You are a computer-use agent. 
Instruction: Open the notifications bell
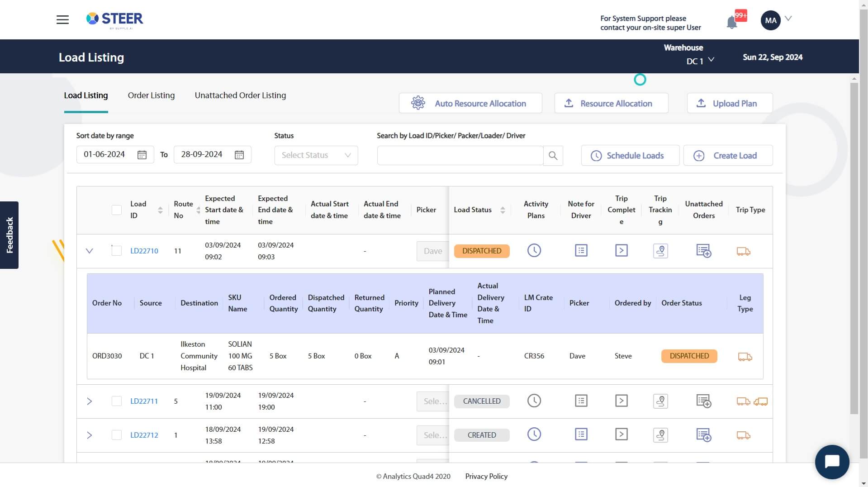click(x=731, y=22)
